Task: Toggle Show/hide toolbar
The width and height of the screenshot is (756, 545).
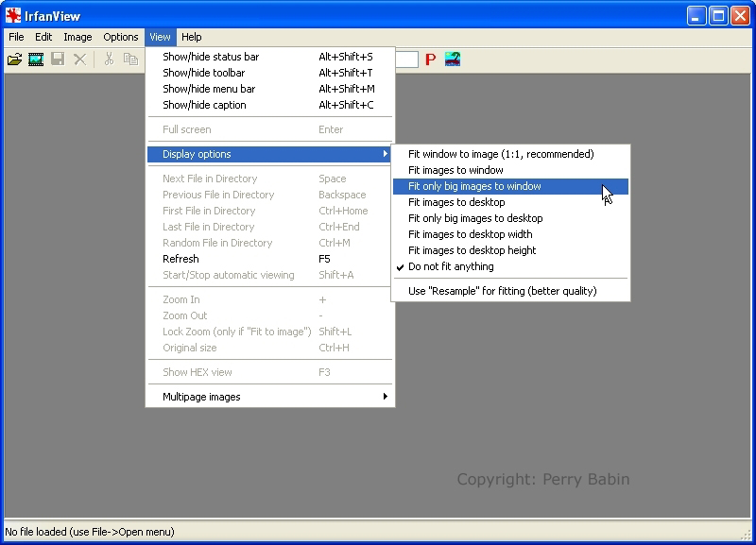Action: [x=270, y=73]
